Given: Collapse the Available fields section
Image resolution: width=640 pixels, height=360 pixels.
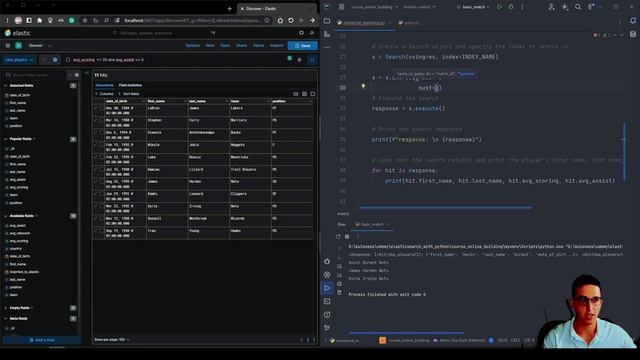Looking at the screenshot, I should tap(6, 216).
